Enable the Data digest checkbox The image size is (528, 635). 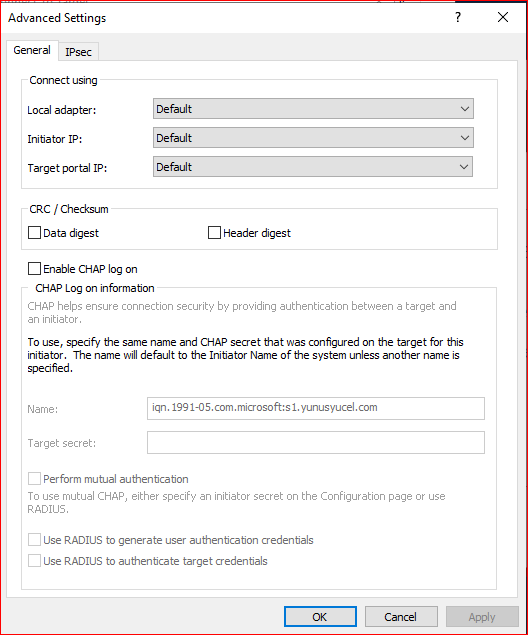click(34, 233)
